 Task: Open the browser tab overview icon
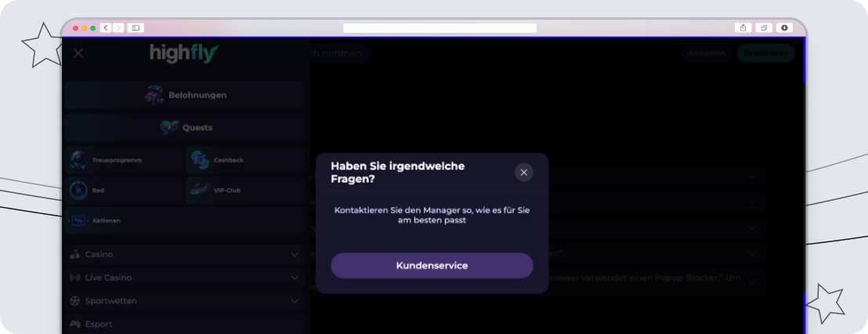[764, 27]
